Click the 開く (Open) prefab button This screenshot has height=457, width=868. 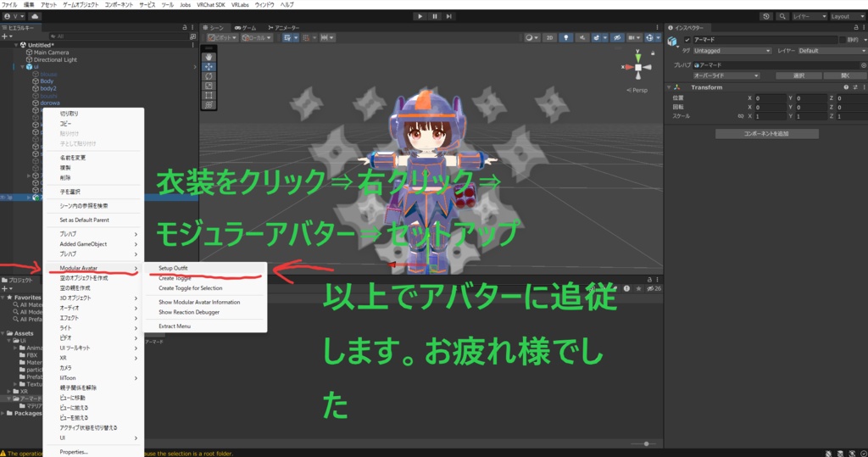(845, 75)
